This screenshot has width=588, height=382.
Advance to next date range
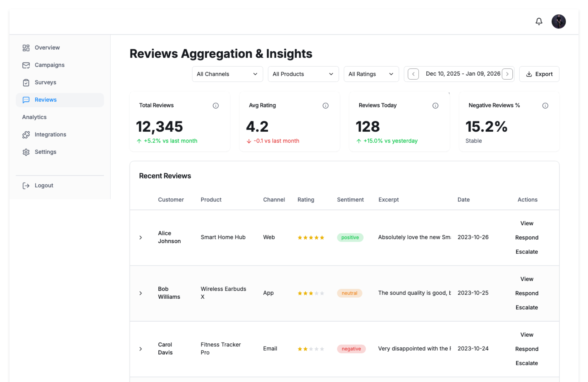click(x=507, y=74)
